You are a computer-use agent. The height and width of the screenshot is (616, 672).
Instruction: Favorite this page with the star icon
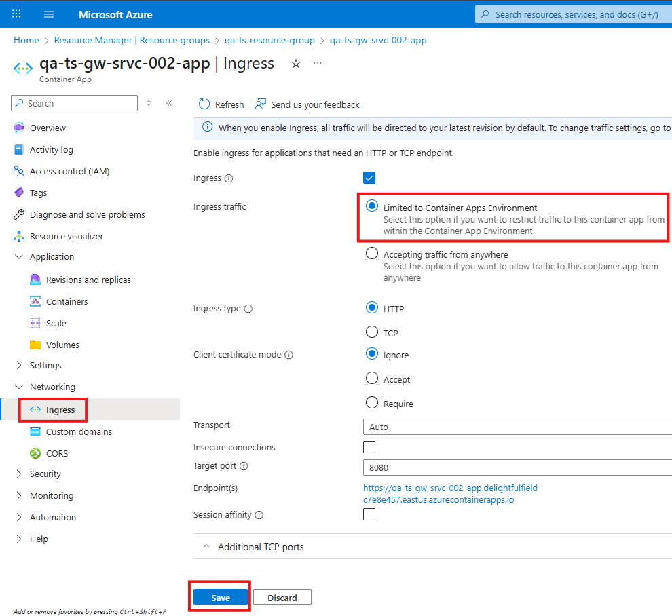(296, 64)
